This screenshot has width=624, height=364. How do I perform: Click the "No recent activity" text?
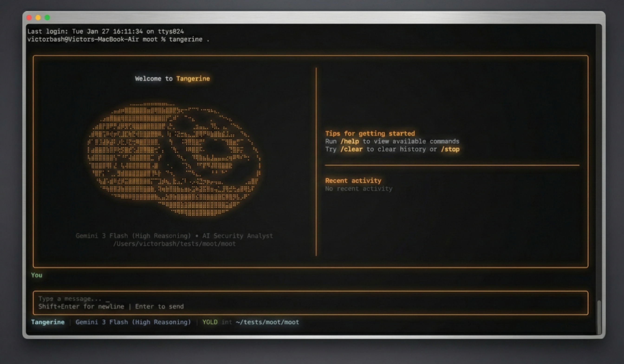tap(359, 189)
